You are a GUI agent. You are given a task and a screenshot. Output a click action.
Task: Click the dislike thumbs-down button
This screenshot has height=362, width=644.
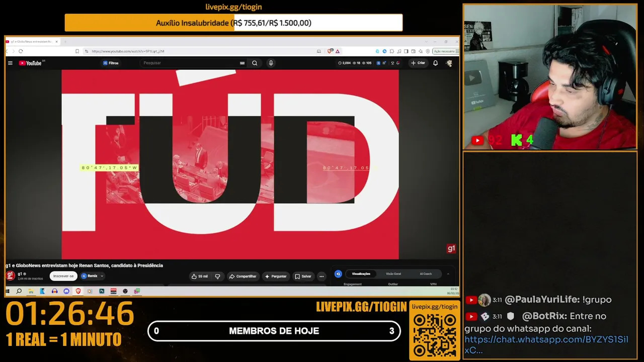pyautogui.click(x=217, y=276)
